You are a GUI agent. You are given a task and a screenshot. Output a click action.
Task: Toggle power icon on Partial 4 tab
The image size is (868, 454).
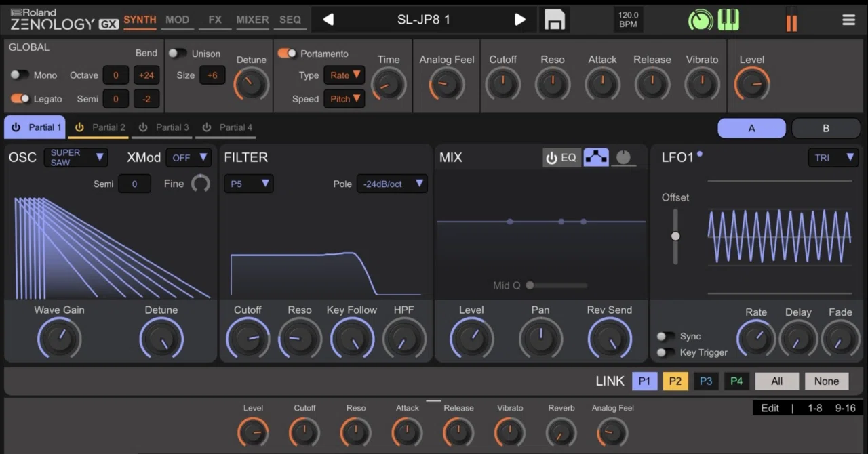pyautogui.click(x=207, y=127)
